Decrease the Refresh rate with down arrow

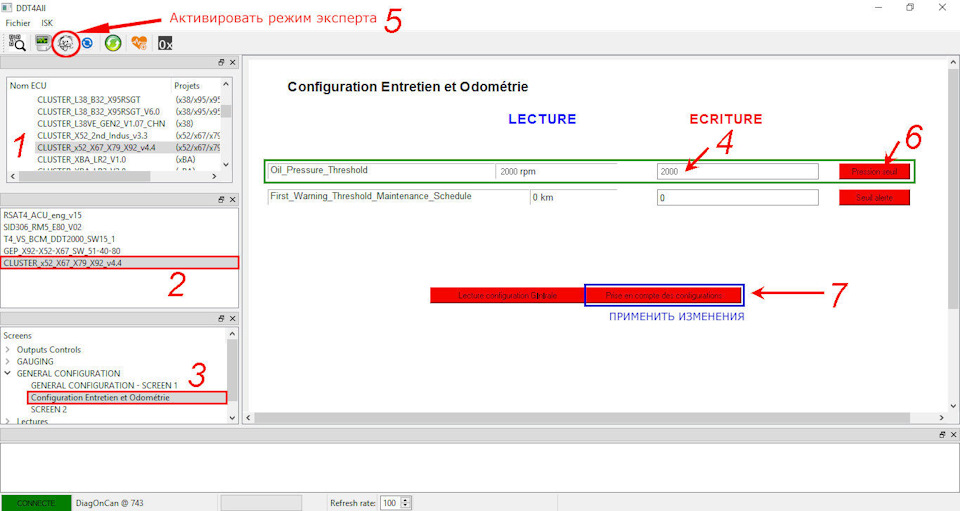point(405,506)
